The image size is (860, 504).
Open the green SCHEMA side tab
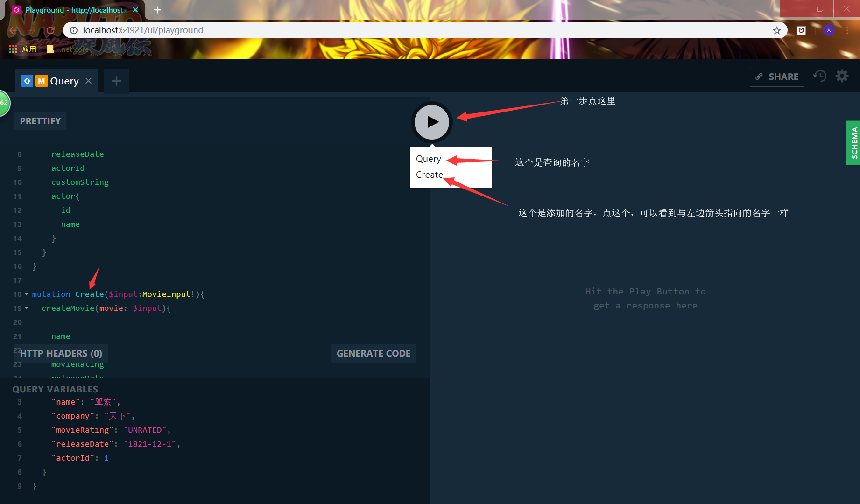pos(853,143)
